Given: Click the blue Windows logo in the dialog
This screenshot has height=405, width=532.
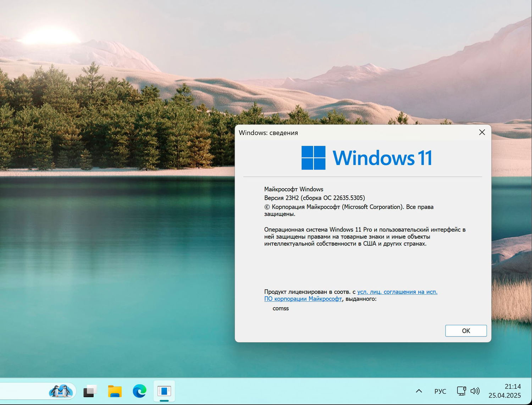Looking at the screenshot, I should click(x=314, y=158).
